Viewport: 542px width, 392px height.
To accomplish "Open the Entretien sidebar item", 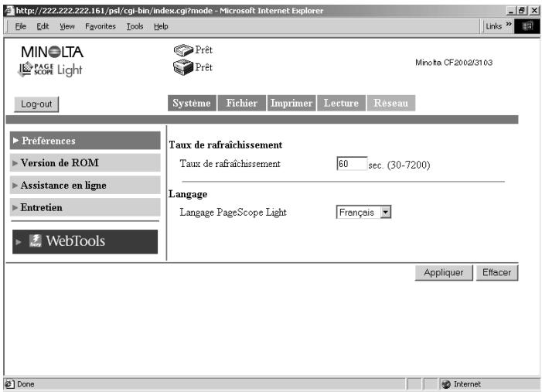I will [85, 207].
